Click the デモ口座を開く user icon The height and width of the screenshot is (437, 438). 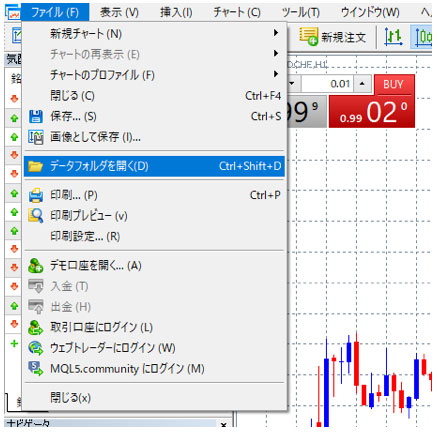coord(36,266)
